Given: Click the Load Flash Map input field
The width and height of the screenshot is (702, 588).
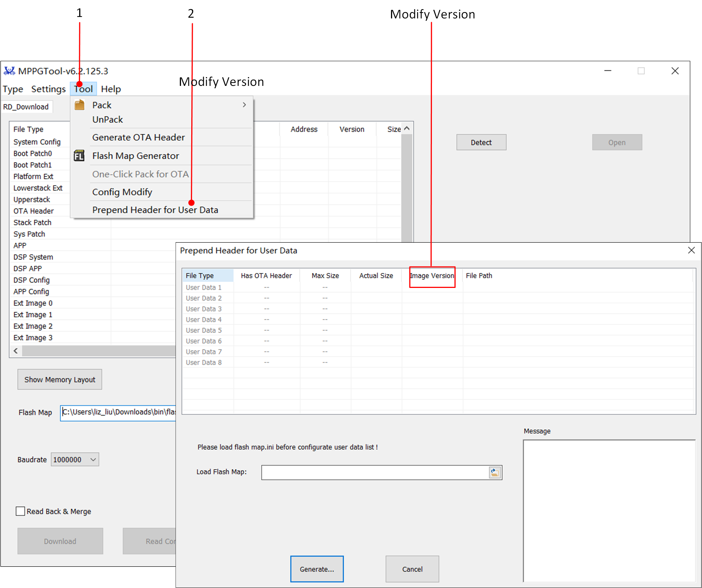Looking at the screenshot, I should [374, 472].
